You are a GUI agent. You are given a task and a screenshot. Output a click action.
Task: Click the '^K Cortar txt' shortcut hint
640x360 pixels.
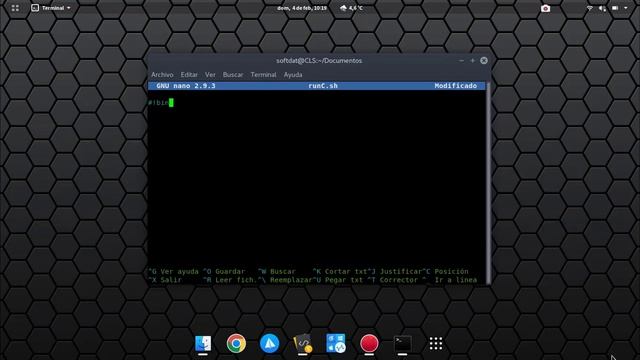[340, 271]
